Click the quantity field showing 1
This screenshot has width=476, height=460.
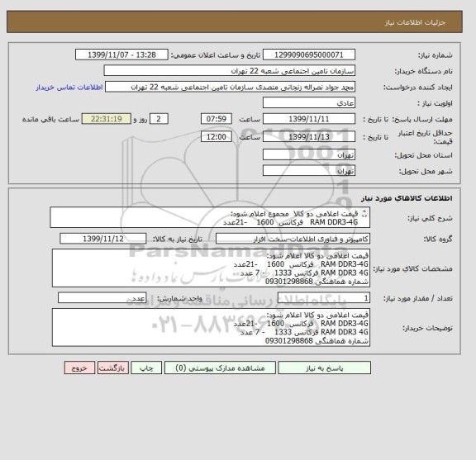click(324, 298)
